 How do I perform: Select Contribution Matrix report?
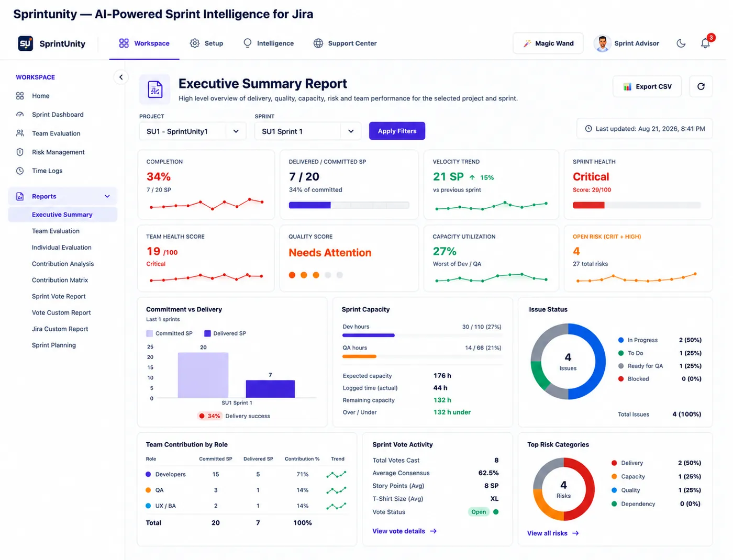tap(60, 280)
